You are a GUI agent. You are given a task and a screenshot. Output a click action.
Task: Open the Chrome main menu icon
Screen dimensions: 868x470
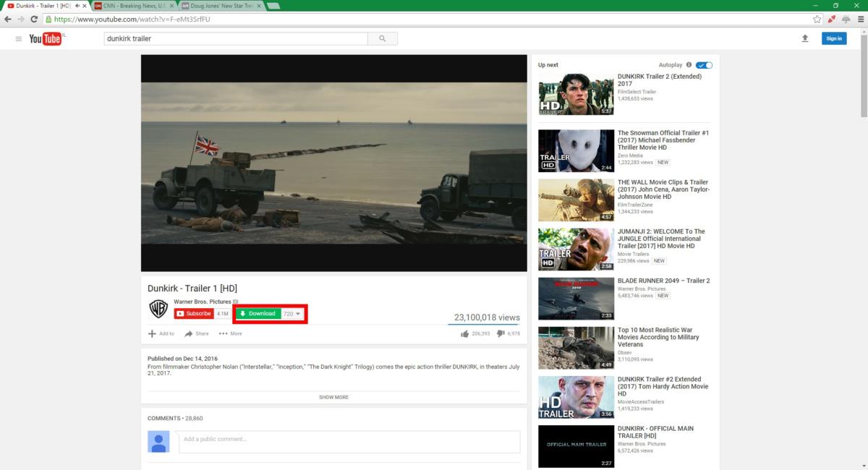pyautogui.click(x=861, y=19)
